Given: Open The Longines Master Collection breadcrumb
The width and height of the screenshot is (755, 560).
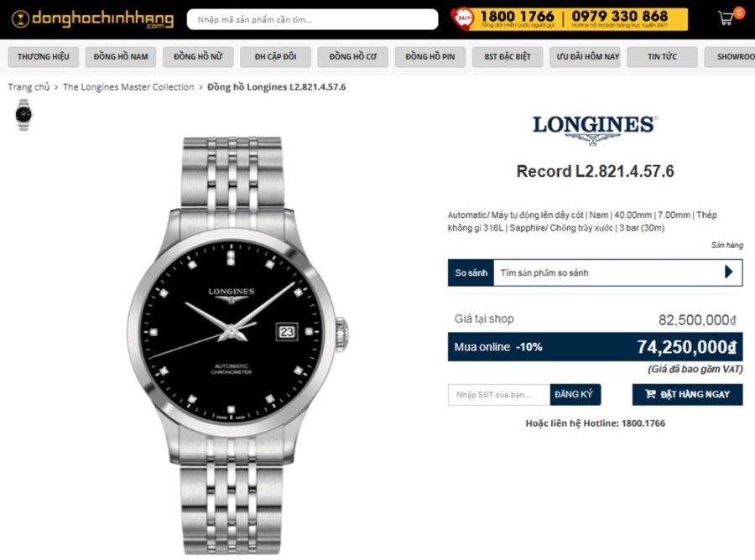Looking at the screenshot, I should (128, 87).
